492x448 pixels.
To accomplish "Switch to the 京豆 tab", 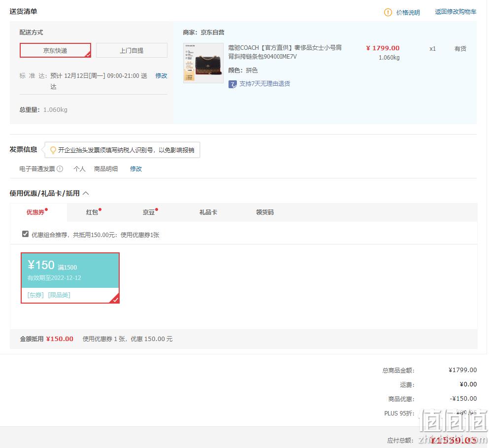I will [148, 212].
